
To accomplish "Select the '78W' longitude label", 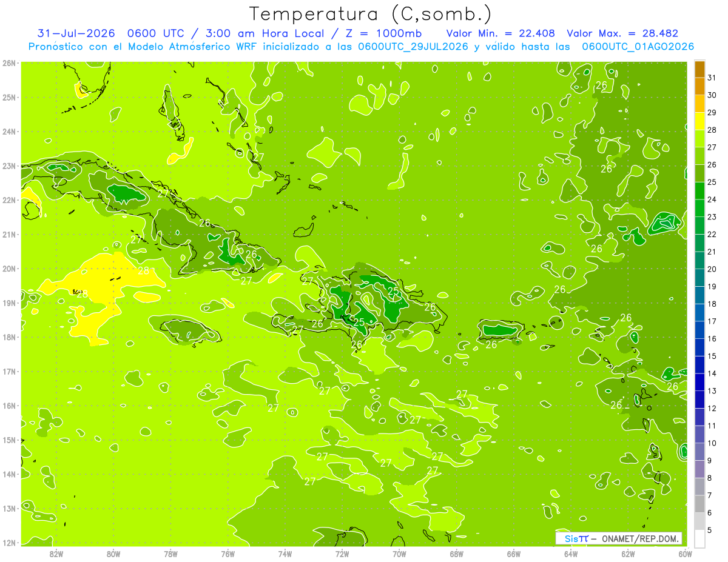I will (x=170, y=554).
